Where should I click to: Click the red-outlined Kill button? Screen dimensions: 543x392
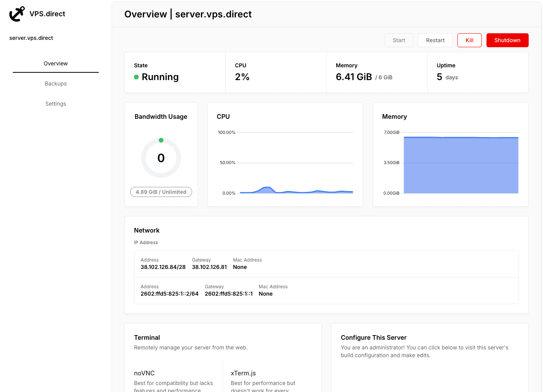click(x=469, y=40)
